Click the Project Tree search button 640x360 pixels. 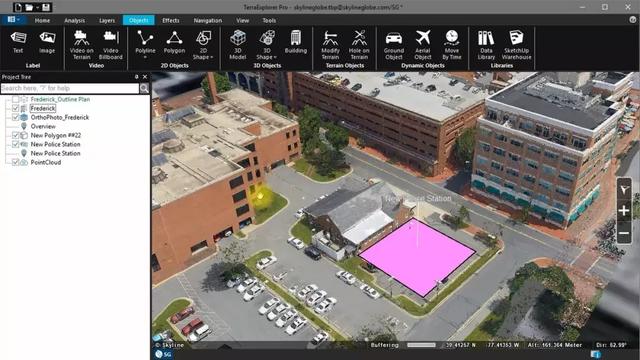coord(144,89)
